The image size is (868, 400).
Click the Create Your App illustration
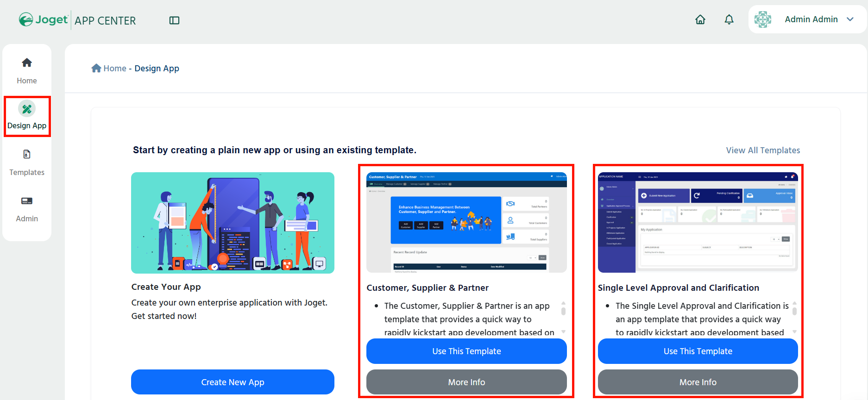tap(233, 223)
